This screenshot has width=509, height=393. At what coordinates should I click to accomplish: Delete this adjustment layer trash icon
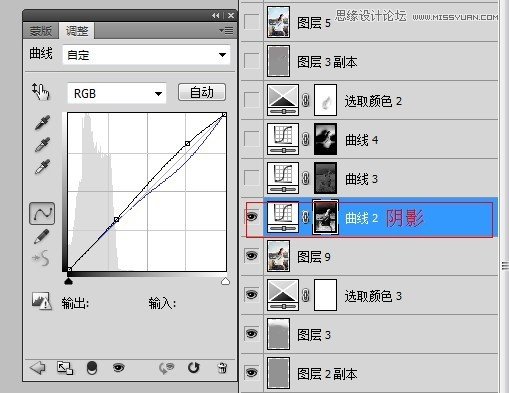222,368
